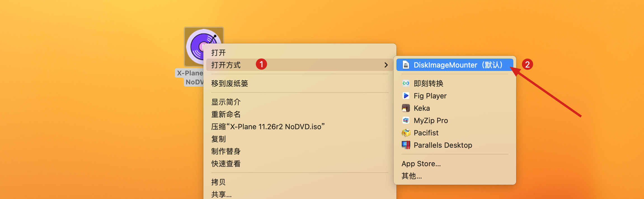Click the Fig Player play icon
The width and height of the screenshot is (644, 199).
[406, 96]
